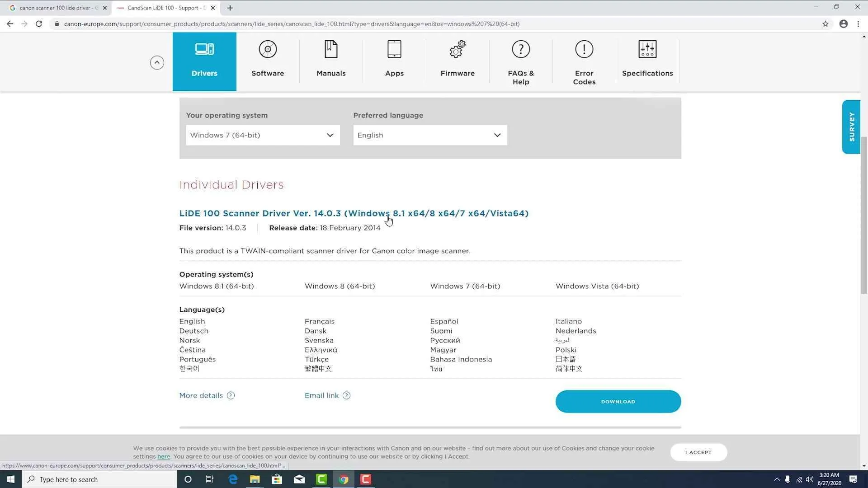Open Task View in the taskbar
Image resolution: width=868 pixels, height=488 pixels.
pyautogui.click(x=210, y=479)
